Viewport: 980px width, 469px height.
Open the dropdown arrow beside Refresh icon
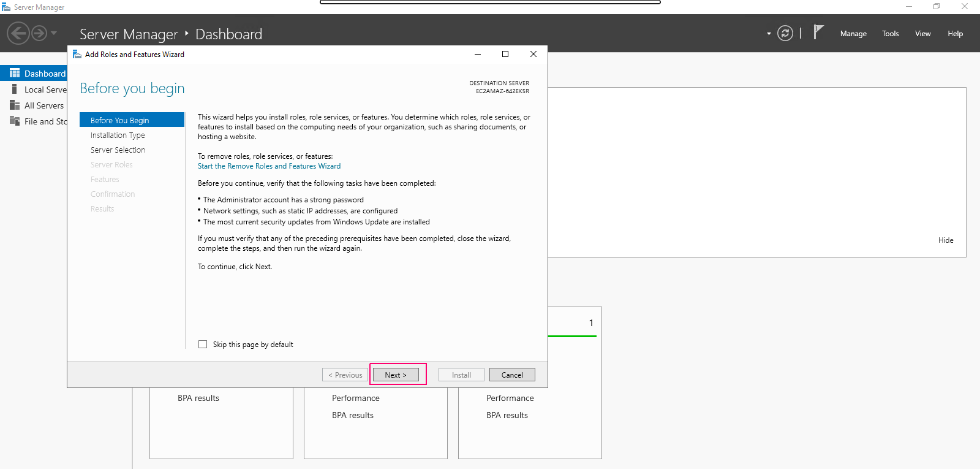click(x=769, y=34)
